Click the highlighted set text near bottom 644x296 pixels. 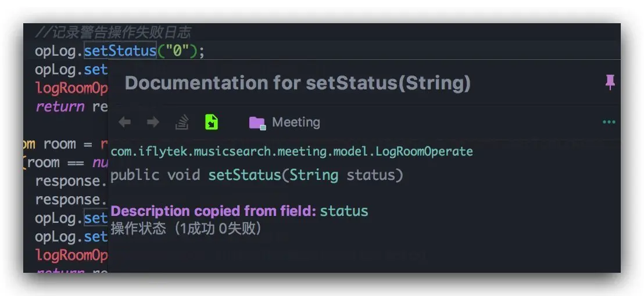point(95,218)
